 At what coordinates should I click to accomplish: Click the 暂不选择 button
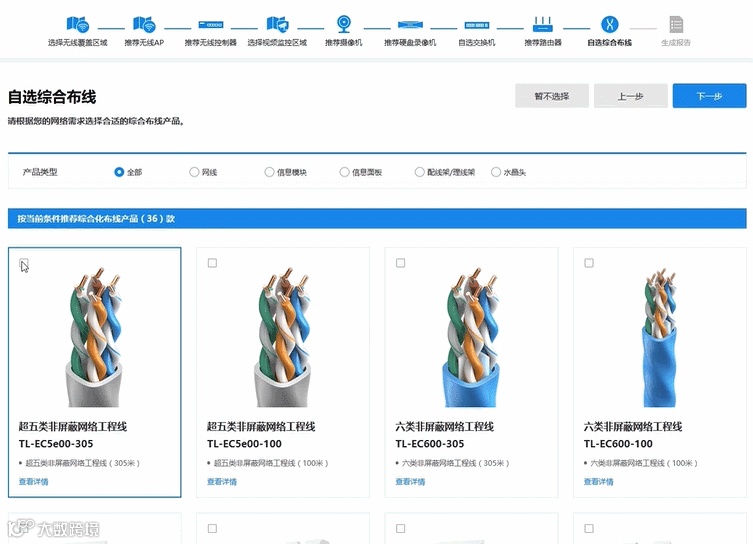552,96
